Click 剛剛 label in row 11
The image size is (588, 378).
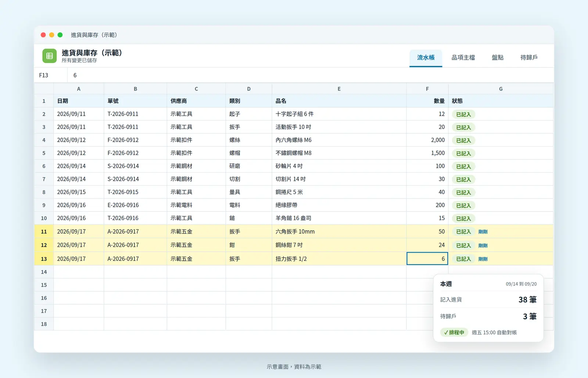coord(483,232)
